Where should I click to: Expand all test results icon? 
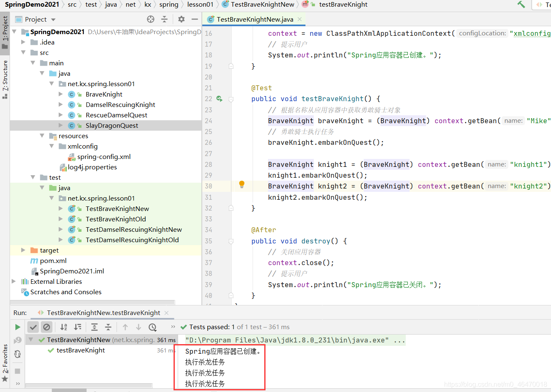tap(94, 327)
